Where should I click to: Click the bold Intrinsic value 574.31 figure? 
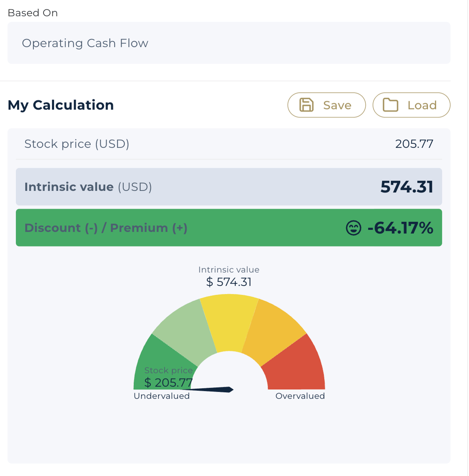[407, 187]
